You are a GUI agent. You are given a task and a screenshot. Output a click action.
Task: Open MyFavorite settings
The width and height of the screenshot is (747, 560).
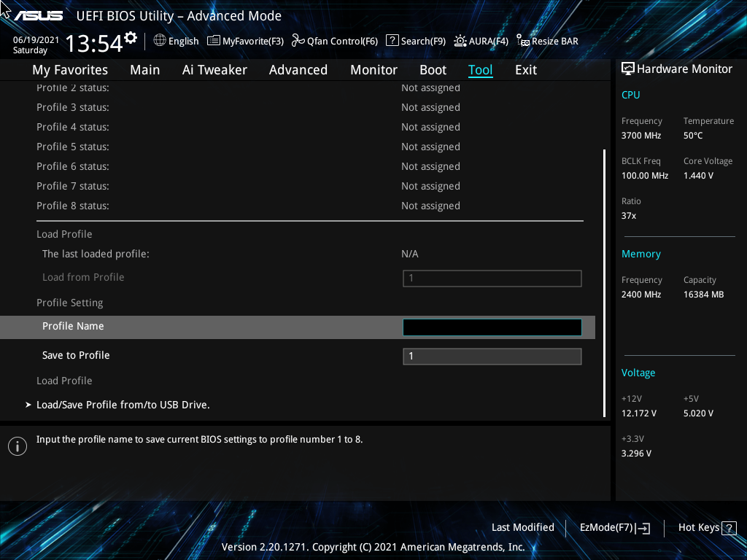coord(245,41)
